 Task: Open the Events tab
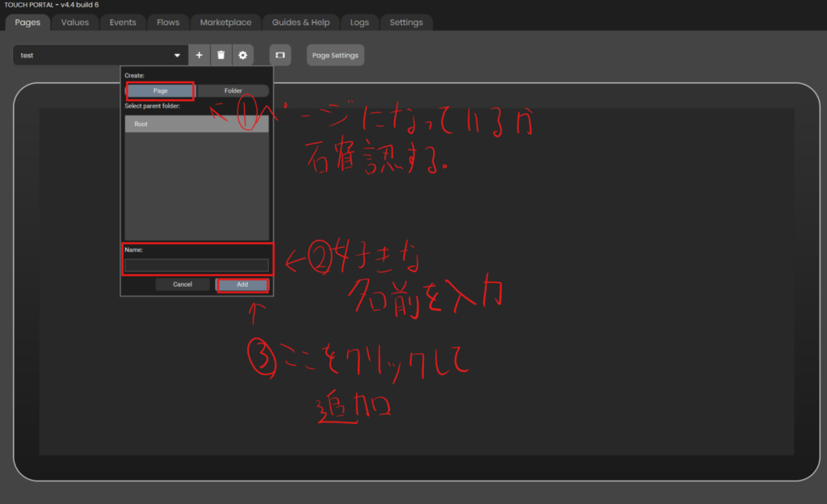123,23
